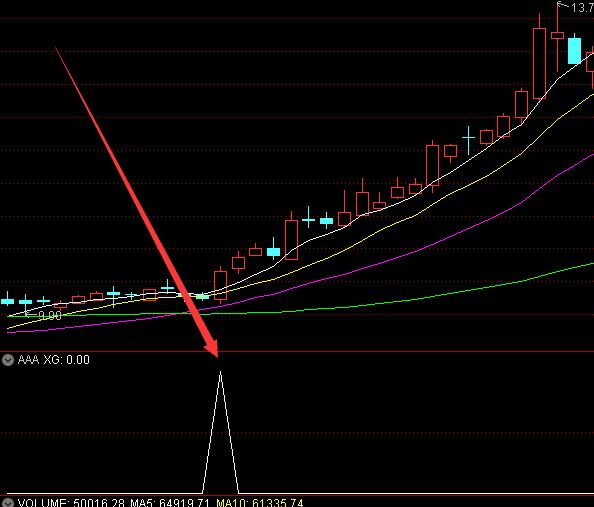
Task: Select the AAA XG: 0.00 indicator label
Action: point(53,360)
